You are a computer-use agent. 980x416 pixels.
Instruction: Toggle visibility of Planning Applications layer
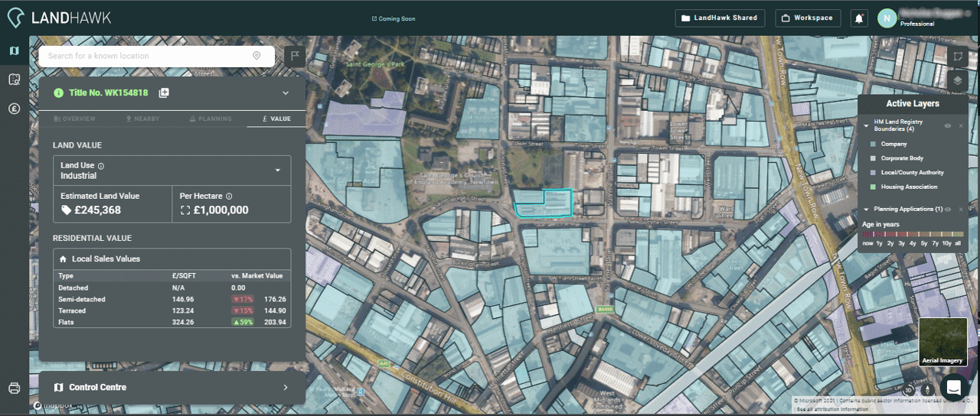(948, 210)
